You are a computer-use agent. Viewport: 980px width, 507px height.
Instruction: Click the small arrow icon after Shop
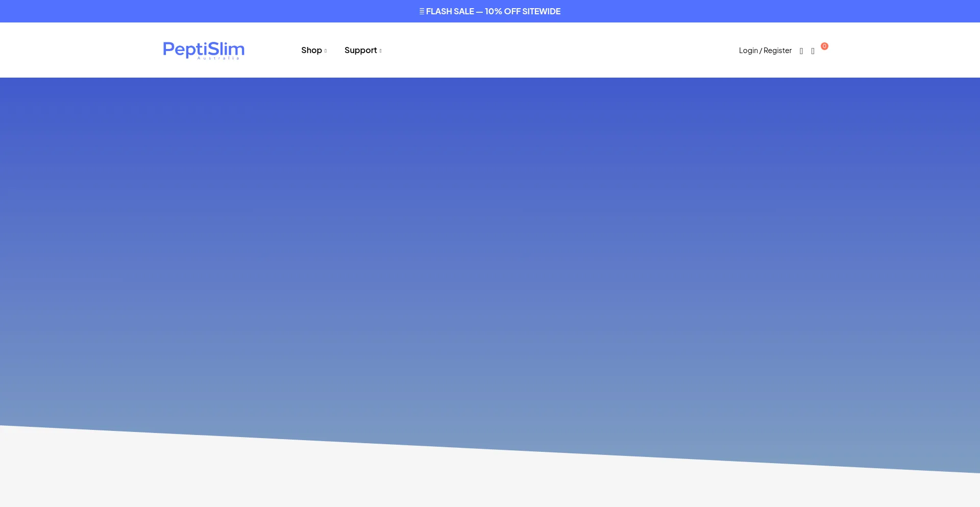point(326,51)
